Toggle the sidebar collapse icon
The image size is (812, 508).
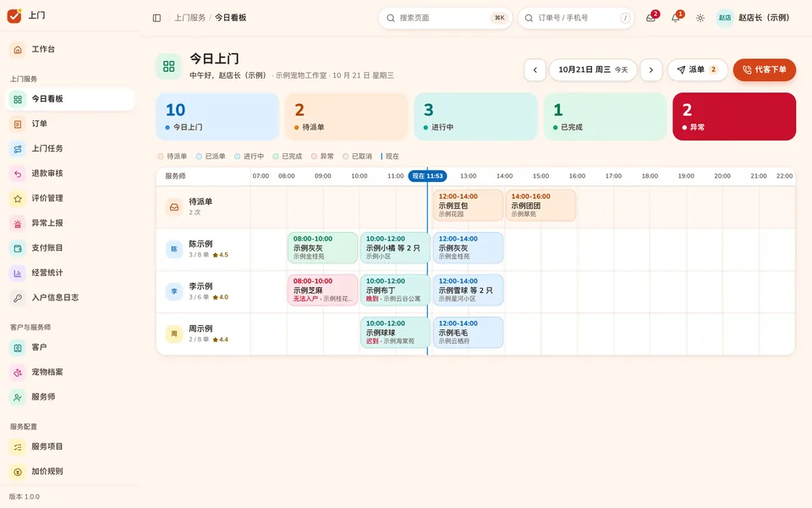click(157, 18)
